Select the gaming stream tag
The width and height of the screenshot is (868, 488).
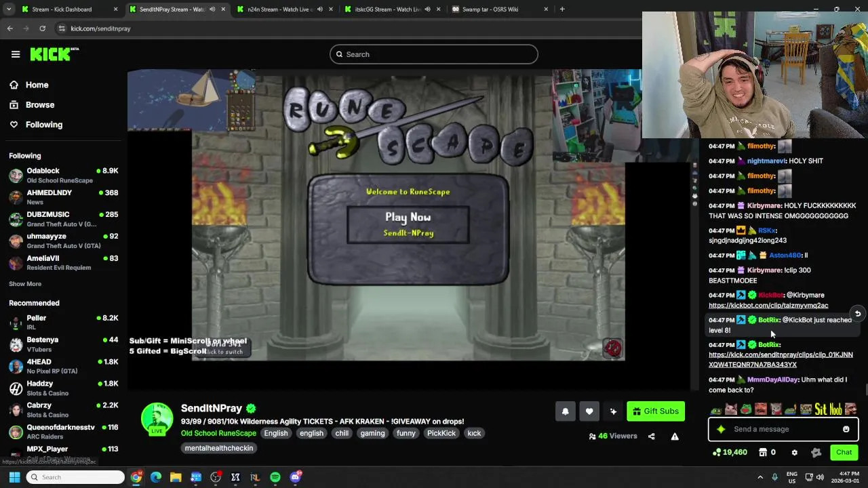click(372, 433)
